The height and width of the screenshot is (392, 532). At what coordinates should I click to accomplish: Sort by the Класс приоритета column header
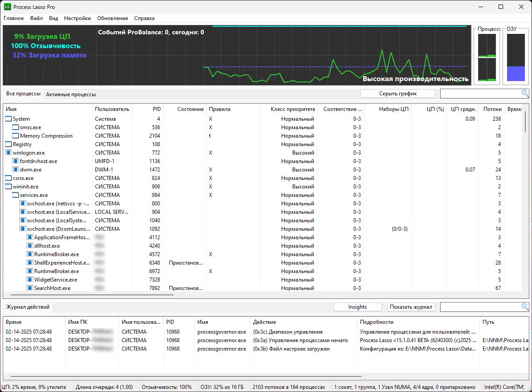[x=289, y=109]
